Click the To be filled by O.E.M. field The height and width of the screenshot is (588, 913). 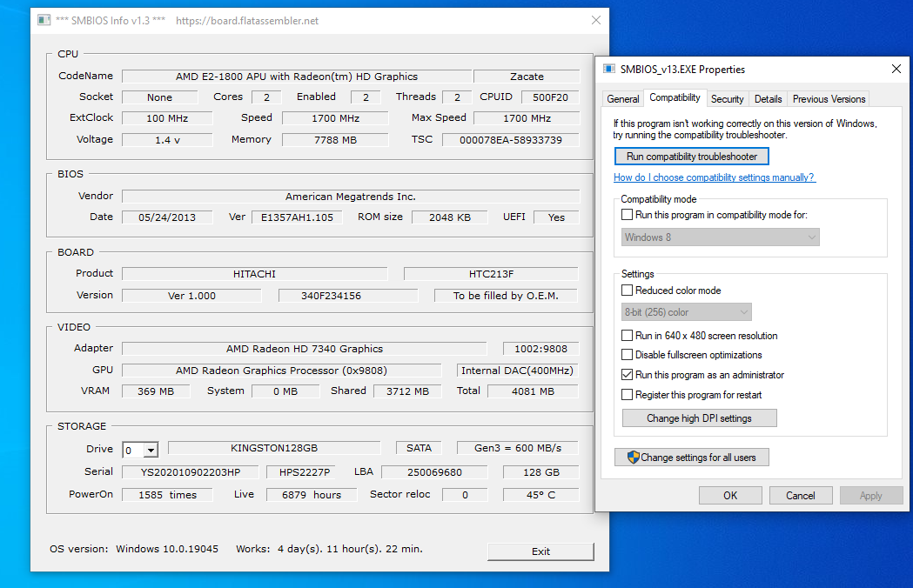coord(506,296)
